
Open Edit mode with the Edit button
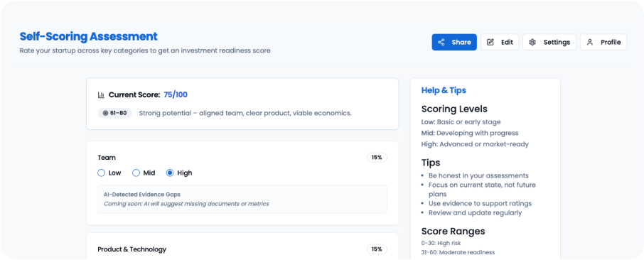[x=500, y=43]
